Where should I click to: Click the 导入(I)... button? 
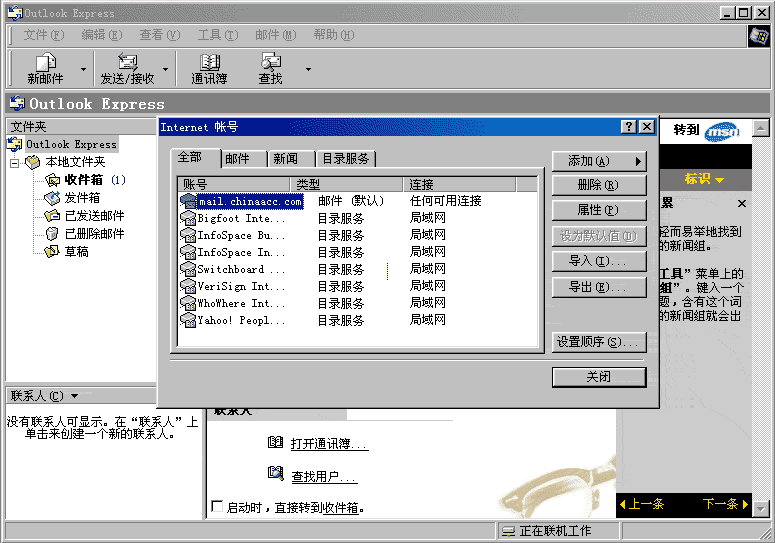[x=599, y=261]
